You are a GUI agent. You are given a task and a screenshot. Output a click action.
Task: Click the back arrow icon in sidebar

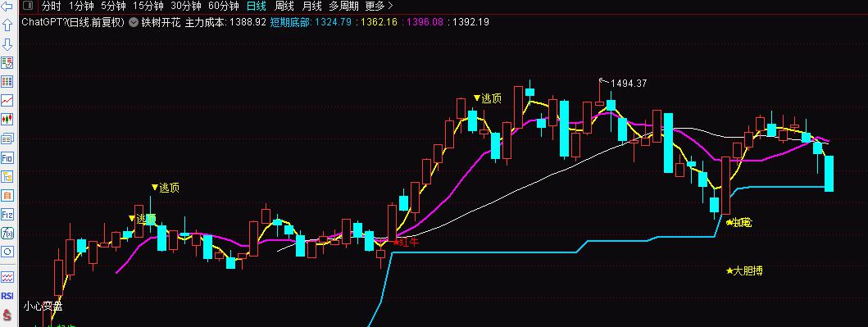point(7,7)
